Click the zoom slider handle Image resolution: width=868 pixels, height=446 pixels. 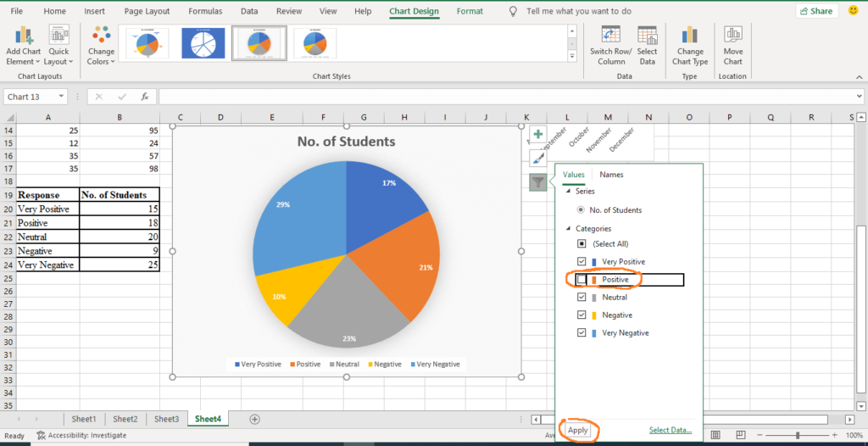(x=797, y=436)
